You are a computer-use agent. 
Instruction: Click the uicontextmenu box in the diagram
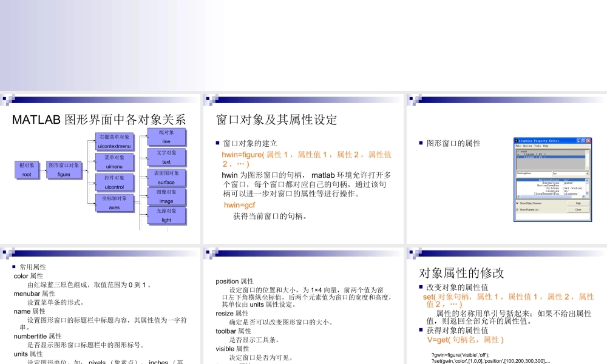tap(114, 141)
